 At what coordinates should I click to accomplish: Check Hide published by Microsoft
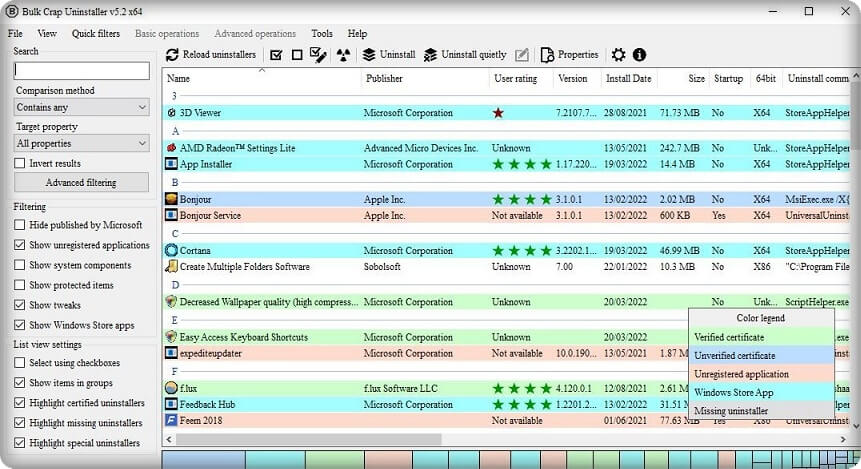click(20, 225)
